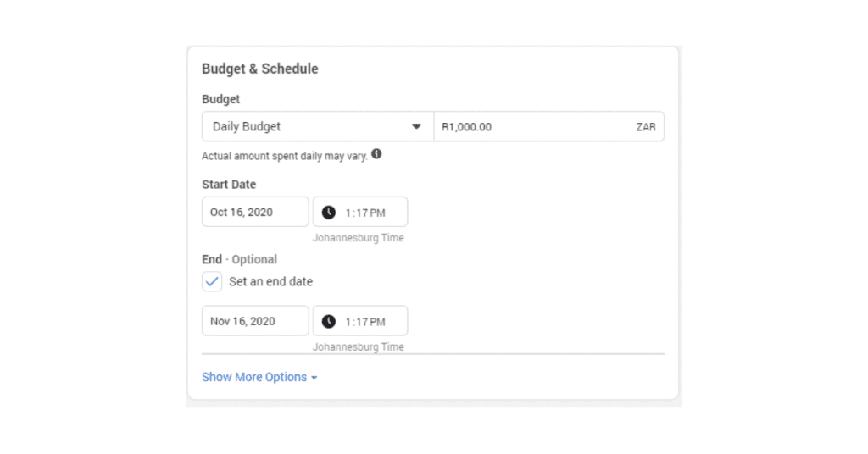Click the Budget & Schedule heading
This screenshot has height=454, width=868.
coord(260,69)
